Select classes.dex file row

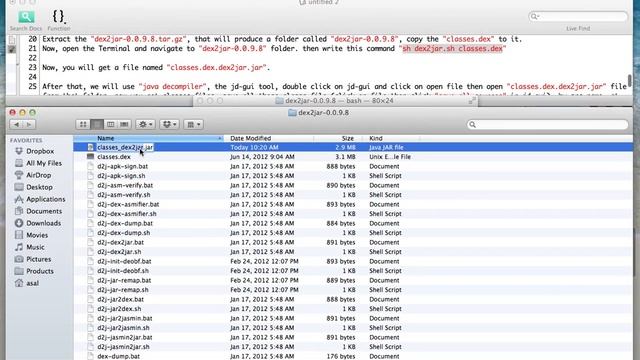pos(353,157)
